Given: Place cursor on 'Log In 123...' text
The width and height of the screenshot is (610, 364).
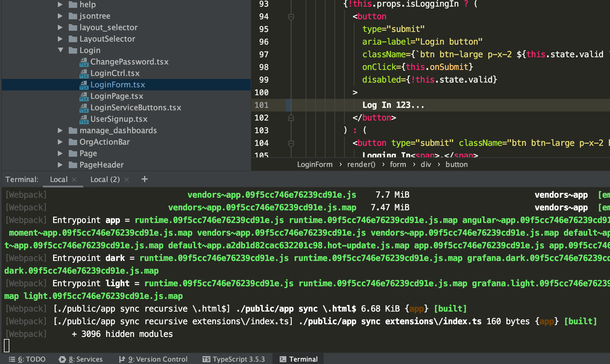Looking at the screenshot, I should [x=393, y=105].
